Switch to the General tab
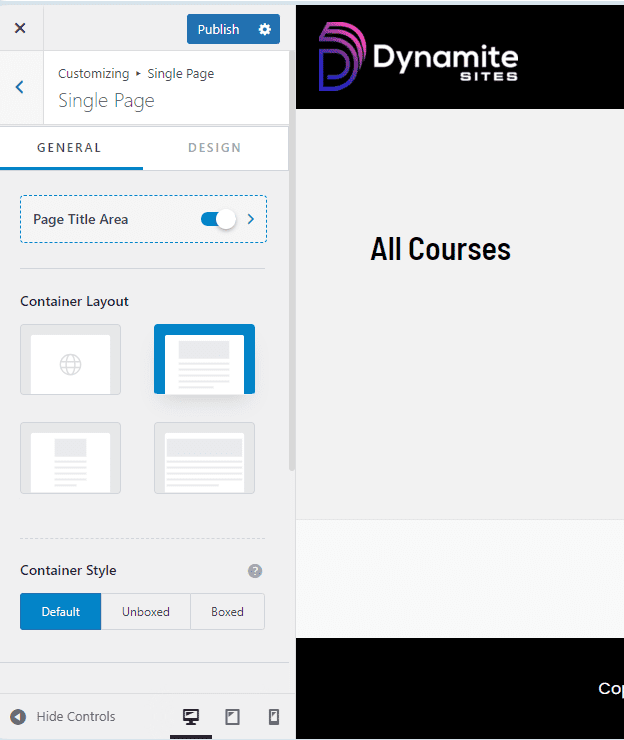 pyautogui.click(x=70, y=148)
